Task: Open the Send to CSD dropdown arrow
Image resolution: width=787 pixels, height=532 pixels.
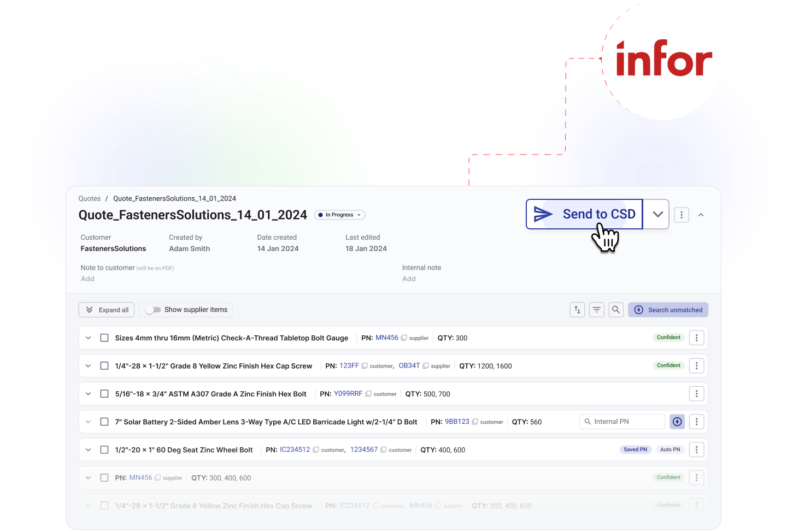Action: (x=657, y=214)
